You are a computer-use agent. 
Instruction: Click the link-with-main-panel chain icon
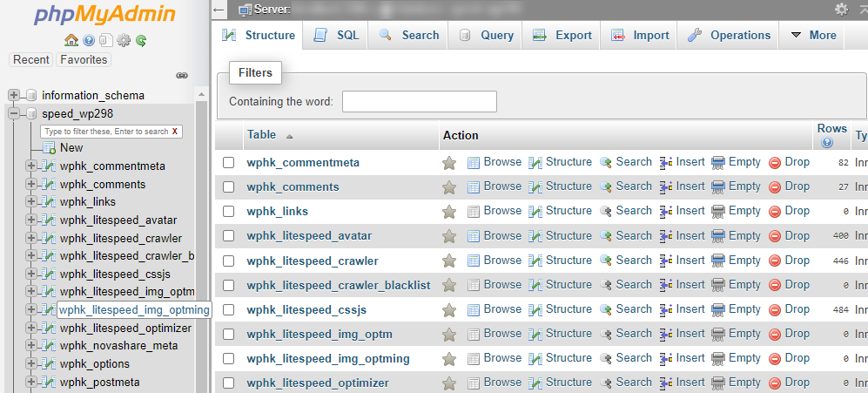182,76
